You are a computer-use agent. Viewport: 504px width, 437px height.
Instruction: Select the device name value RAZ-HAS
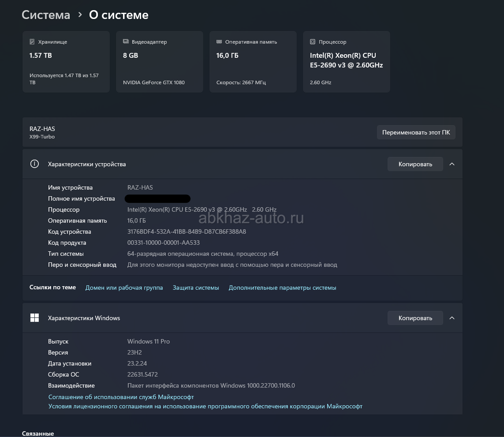pos(140,187)
